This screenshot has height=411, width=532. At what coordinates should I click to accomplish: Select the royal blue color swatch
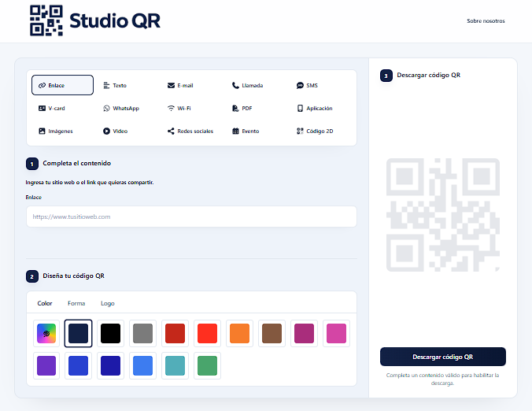click(x=78, y=365)
